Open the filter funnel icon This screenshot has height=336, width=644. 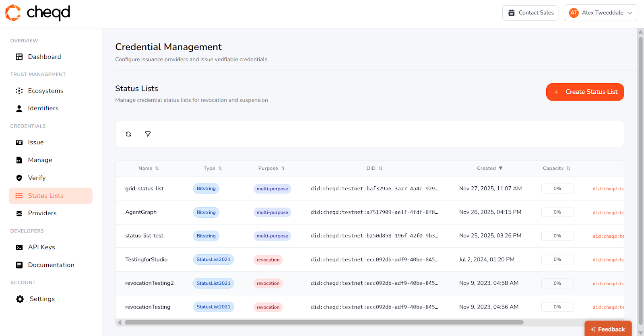[x=148, y=134]
